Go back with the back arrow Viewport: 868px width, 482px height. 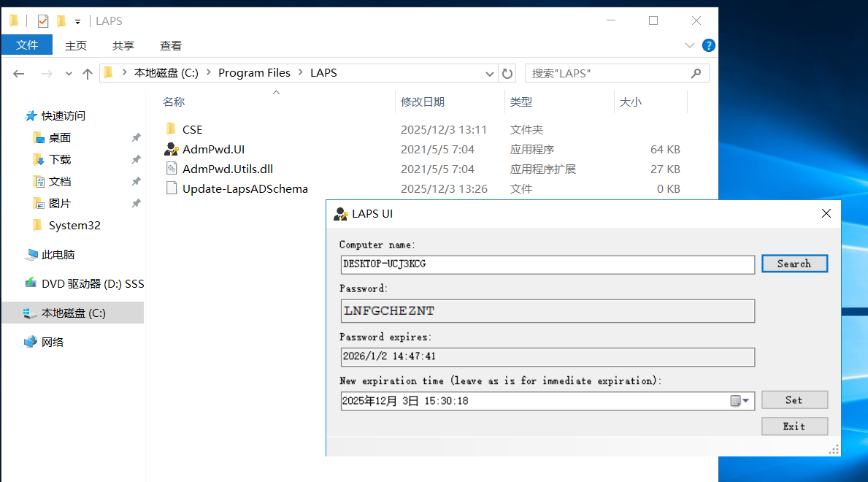[x=19, y=73]
